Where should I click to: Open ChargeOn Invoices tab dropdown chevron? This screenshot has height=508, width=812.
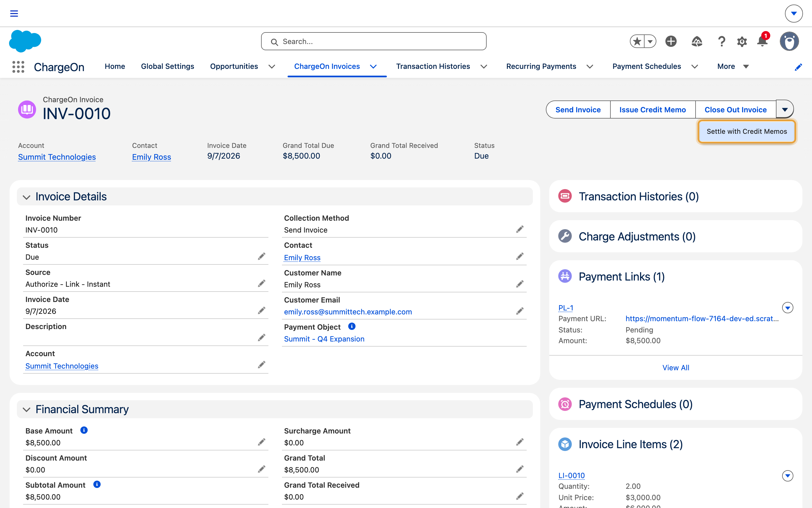coord(374,67)
